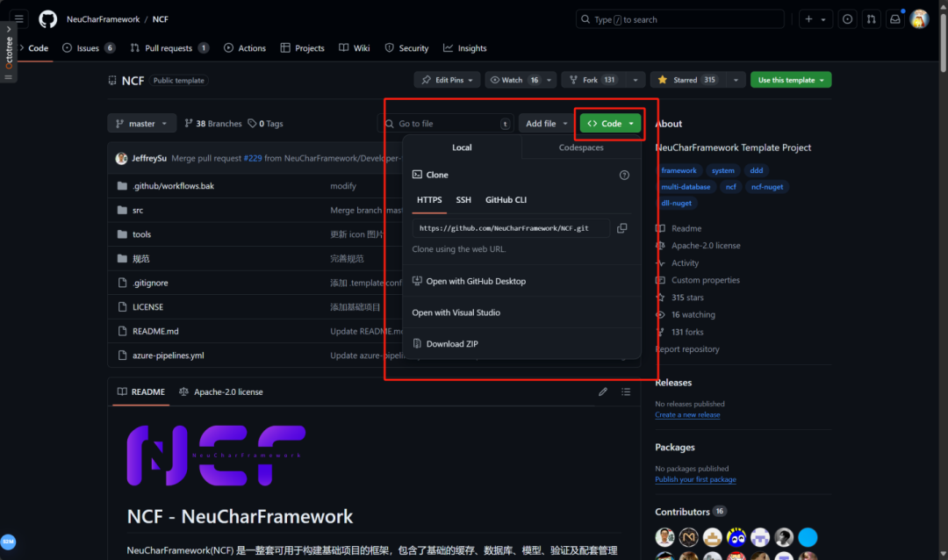
Task: Open the Insights tab
Action: (465, 48)
